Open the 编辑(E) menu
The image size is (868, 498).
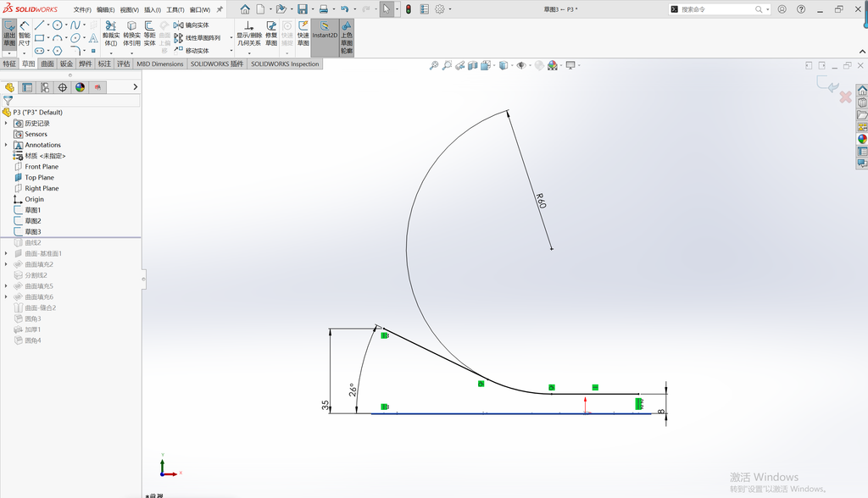pos(106,10)
